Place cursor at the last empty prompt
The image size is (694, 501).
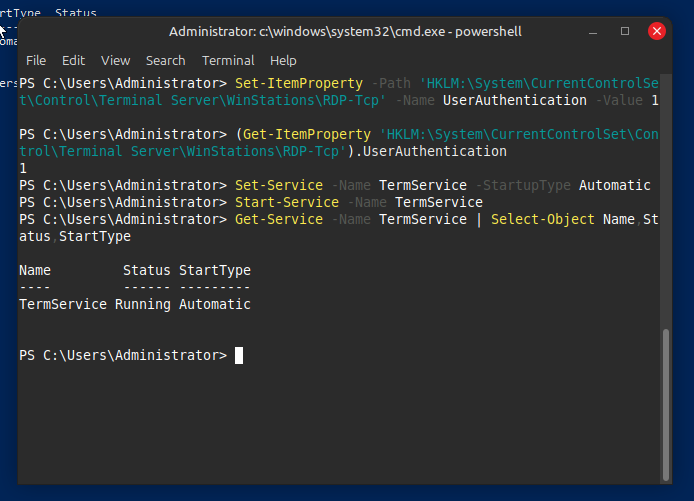tap(239, 355)
